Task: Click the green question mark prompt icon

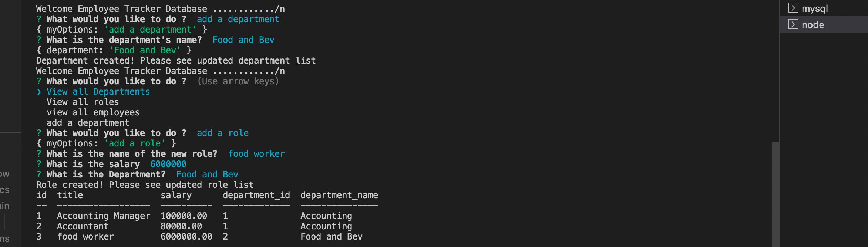Action: tap(38, 19)
